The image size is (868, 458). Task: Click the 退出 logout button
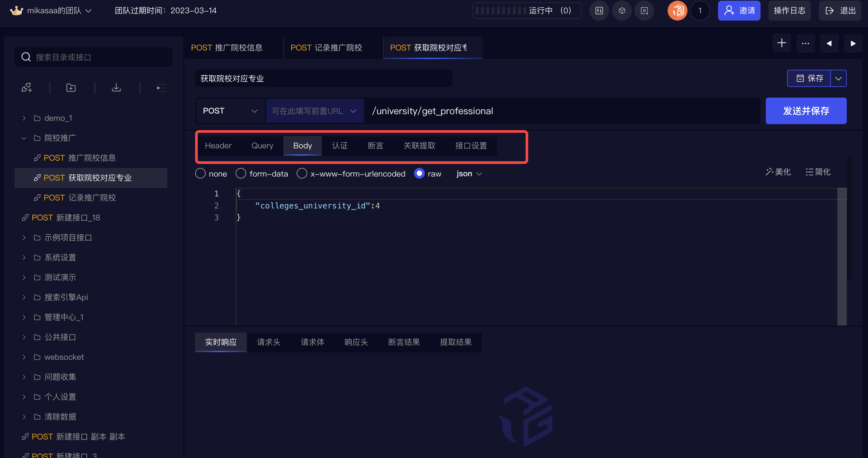840,11
